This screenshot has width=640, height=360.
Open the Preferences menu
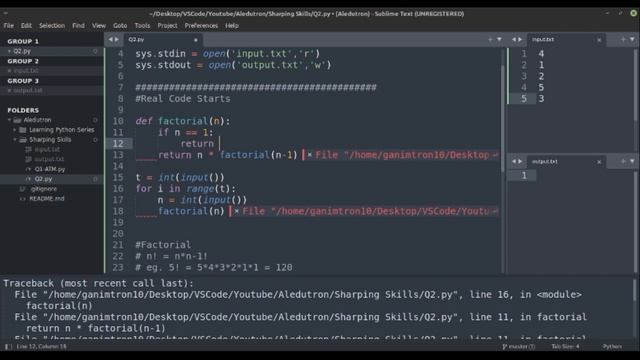[201, 26]
